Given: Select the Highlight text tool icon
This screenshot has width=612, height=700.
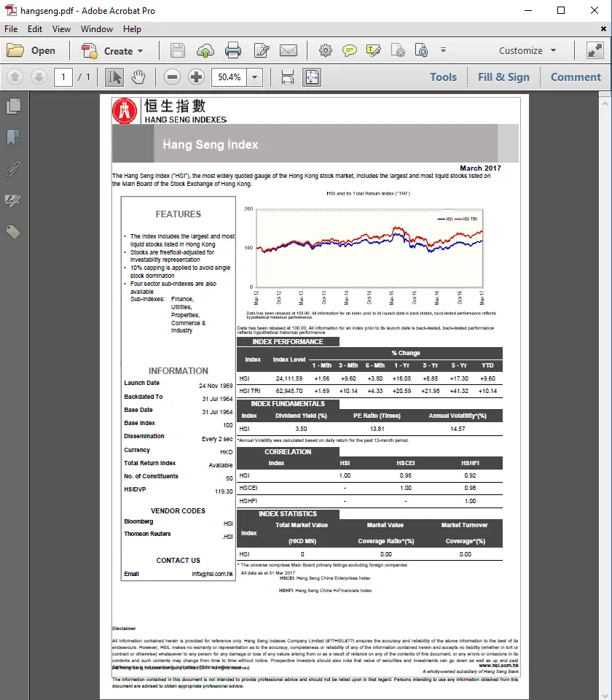Looking at the screenshot, I should coord(373,50).
